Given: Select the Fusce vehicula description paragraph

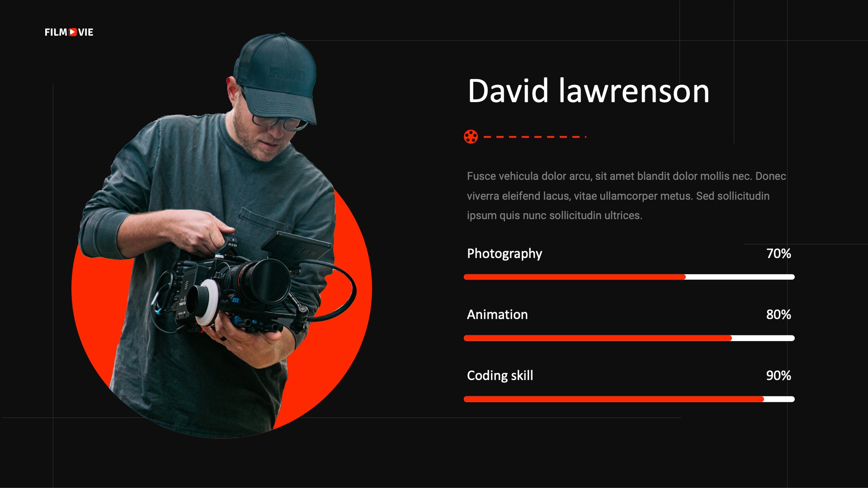Looking at the screenshot, I should click(x=626, y=196).
